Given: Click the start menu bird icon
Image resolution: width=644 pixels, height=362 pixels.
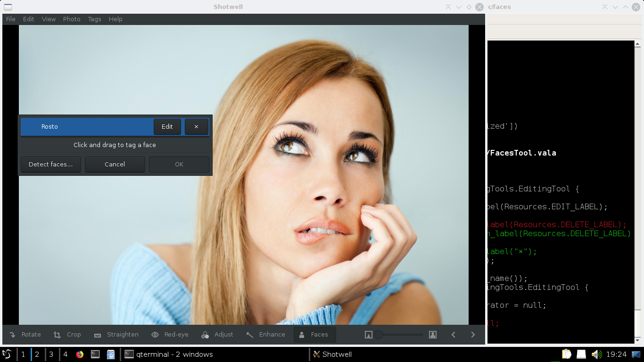Looking at the screenshot, I should click(7, 354).
